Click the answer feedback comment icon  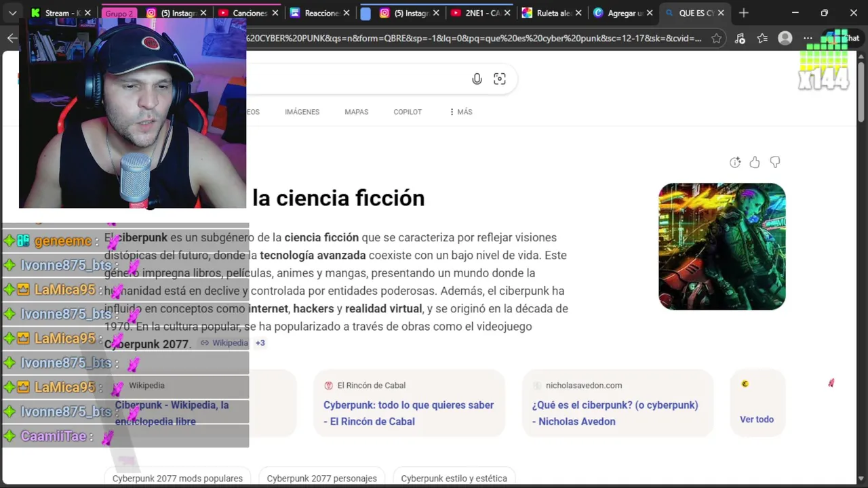(735, 162)
